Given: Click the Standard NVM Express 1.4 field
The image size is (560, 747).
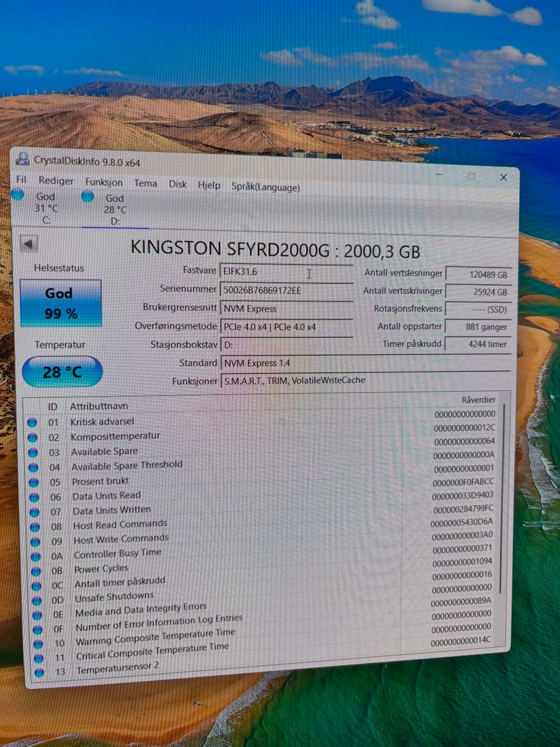Looking at the screenshot, I should pyautogui.click(x=366, y=363).
